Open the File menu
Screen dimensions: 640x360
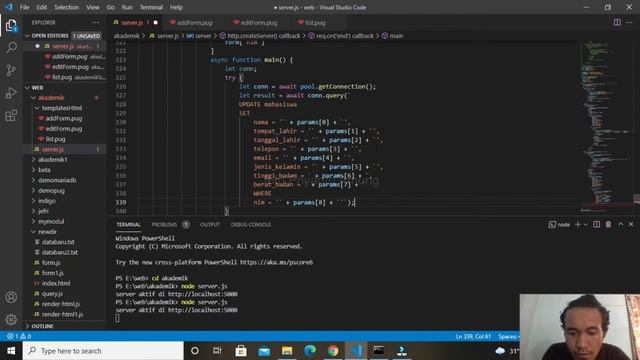[x=24, y=7]
